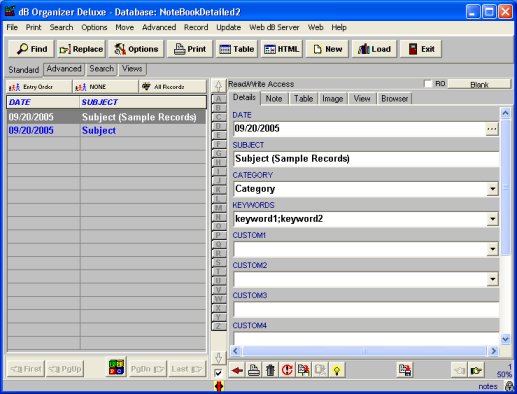Expand the CUSTOM2 dropdown
517x394 pixels.
[x=492, y=279]
